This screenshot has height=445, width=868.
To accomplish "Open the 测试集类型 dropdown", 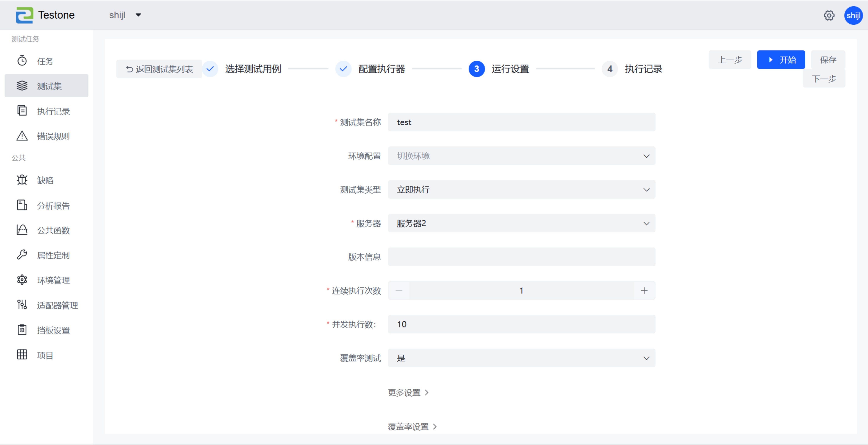I will tap(521, 190).
